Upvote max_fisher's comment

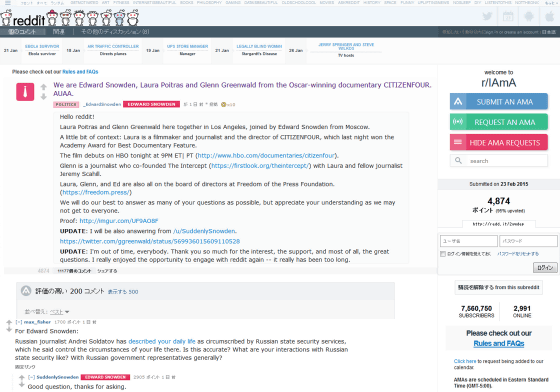(9, 322)
